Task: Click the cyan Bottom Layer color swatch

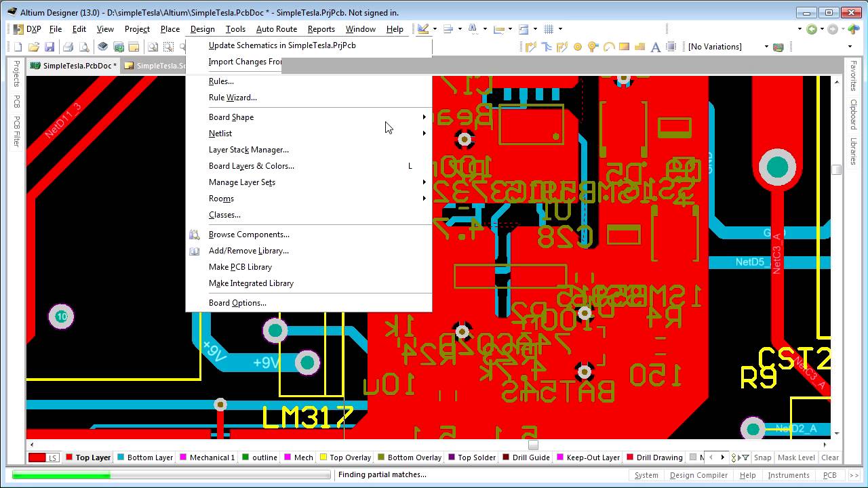Action: tap(121, 457)
